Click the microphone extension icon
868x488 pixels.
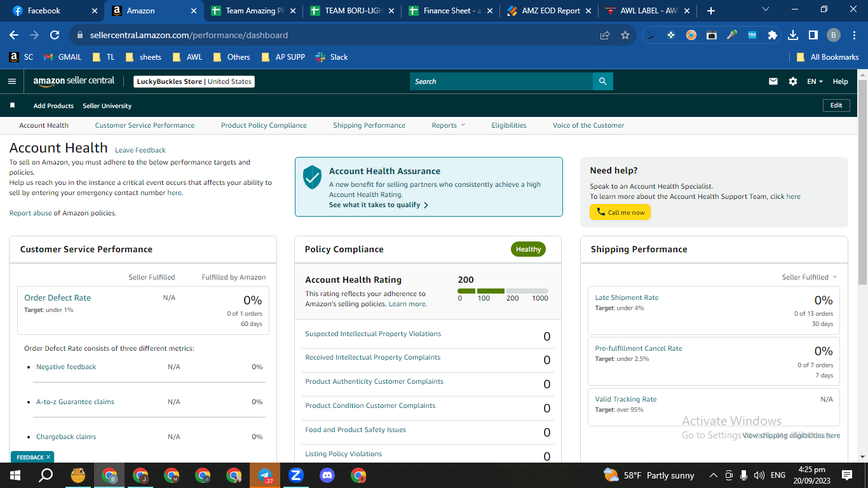732,35
